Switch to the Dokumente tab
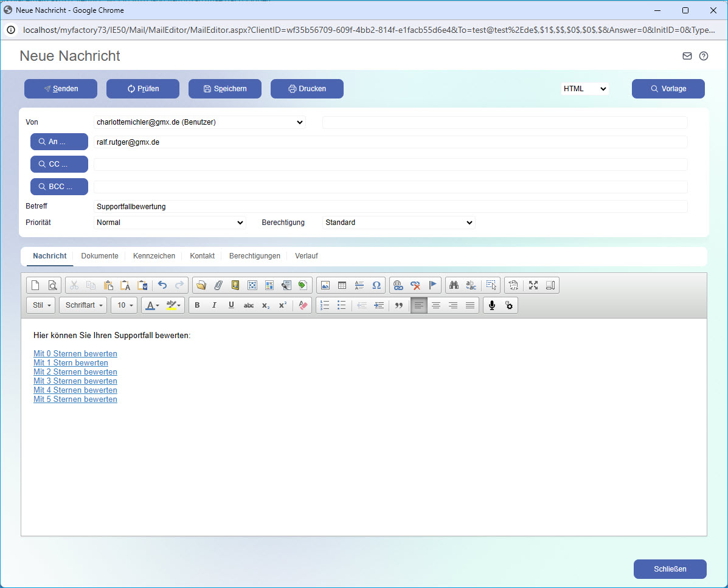728x588 pixels. click(x=100, y=256)
